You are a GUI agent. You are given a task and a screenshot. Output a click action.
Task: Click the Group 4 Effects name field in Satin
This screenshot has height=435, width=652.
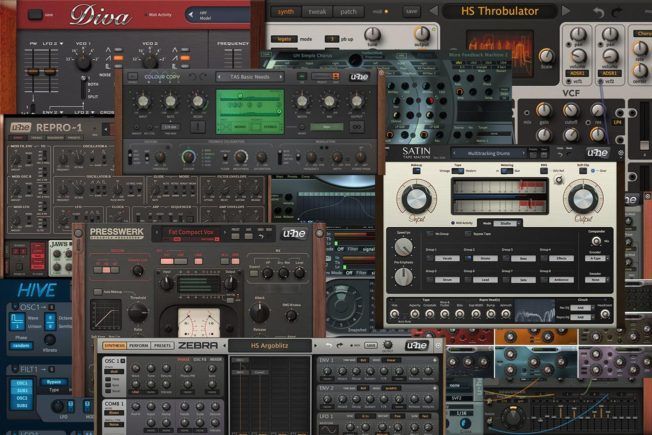tap(561, 258)
